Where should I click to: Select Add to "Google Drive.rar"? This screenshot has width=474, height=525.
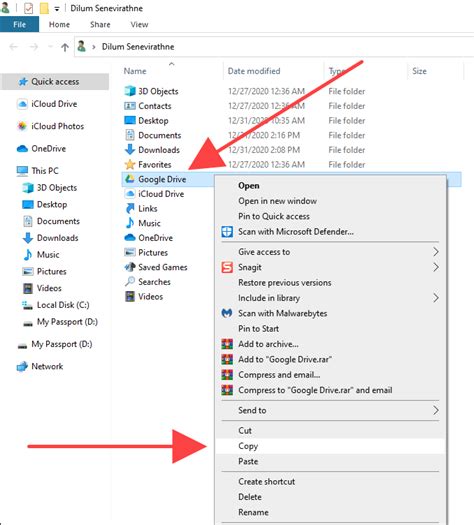click(330, 359)
